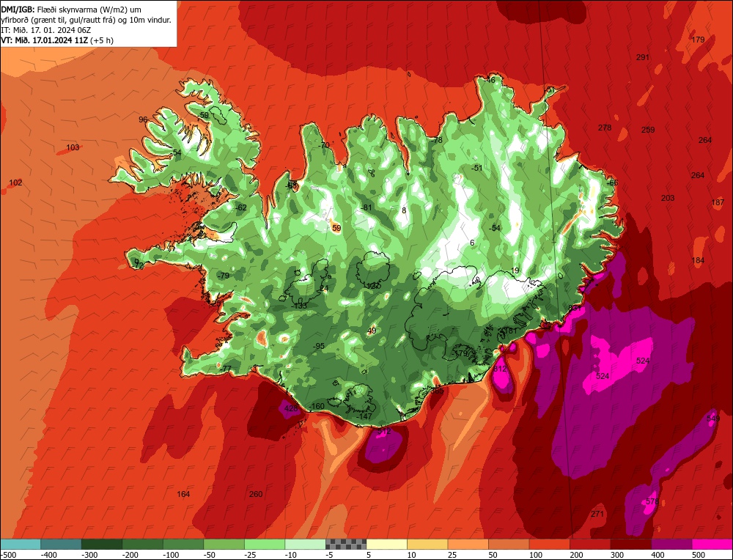
Task: Click the value 291 in the northeast ocean
Action: pyautogui.click(x=643, y=57)
